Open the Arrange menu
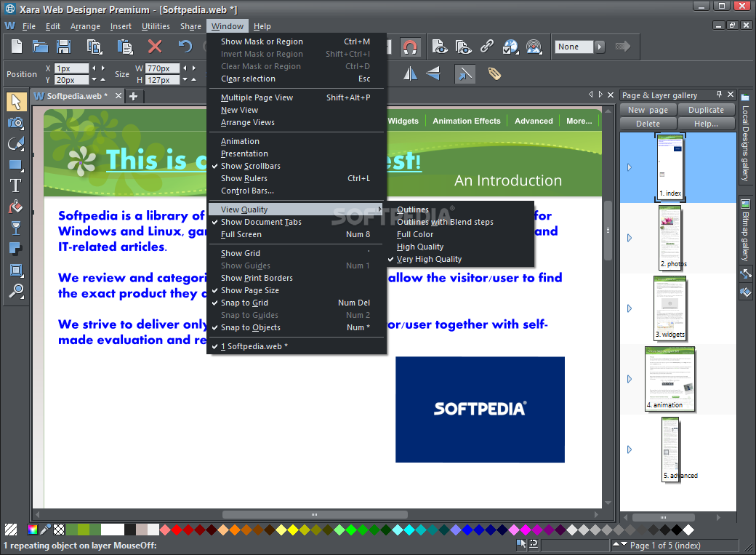This screenshot has height=555, width=756. coord(85,26)
